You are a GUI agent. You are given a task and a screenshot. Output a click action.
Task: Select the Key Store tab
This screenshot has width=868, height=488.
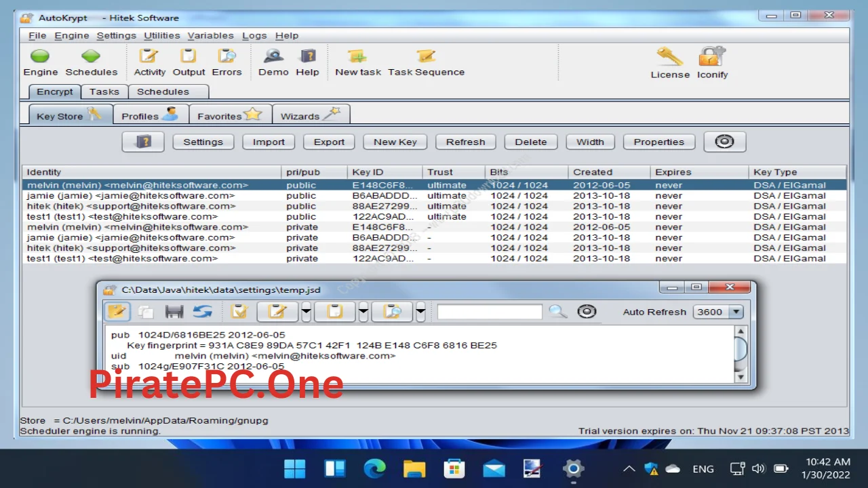coord(70,115)
